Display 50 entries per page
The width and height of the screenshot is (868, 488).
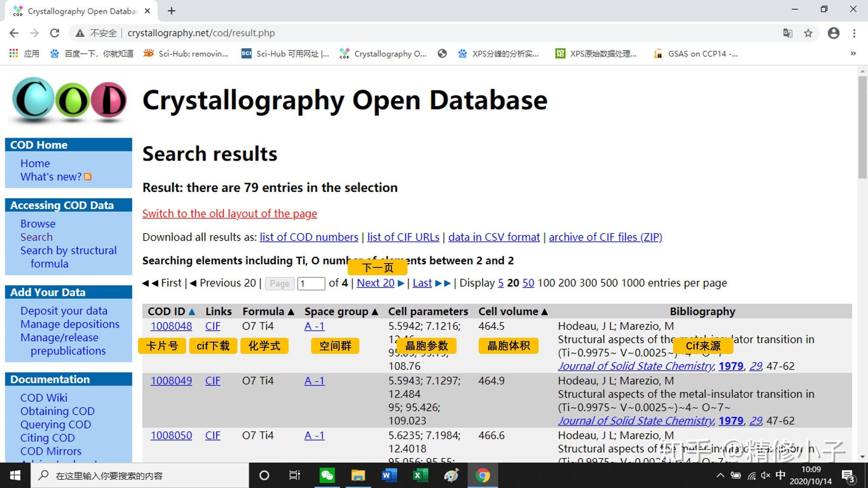(x=528, y=283)
